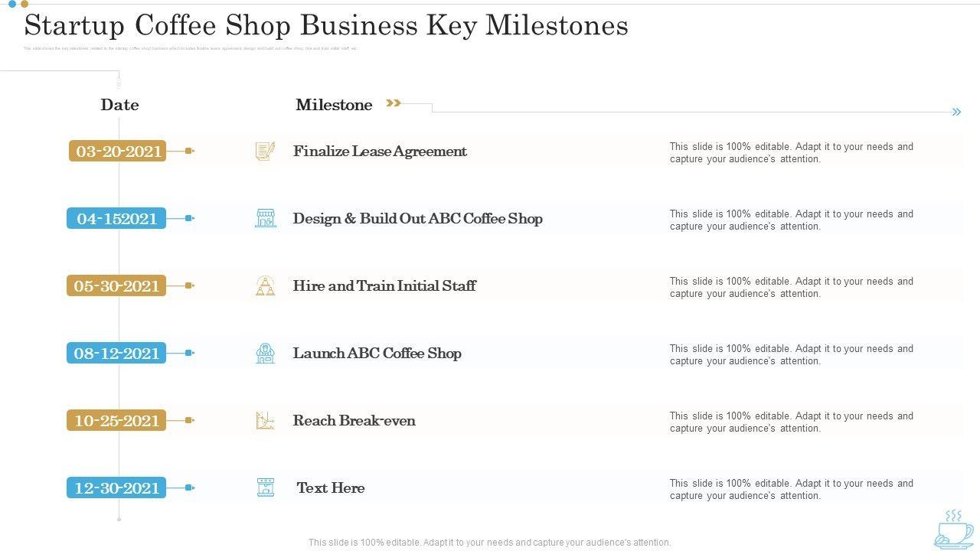980x551 pixels.
Task: Click the Finalize Lease Agreement text
Action: [380, 151]
